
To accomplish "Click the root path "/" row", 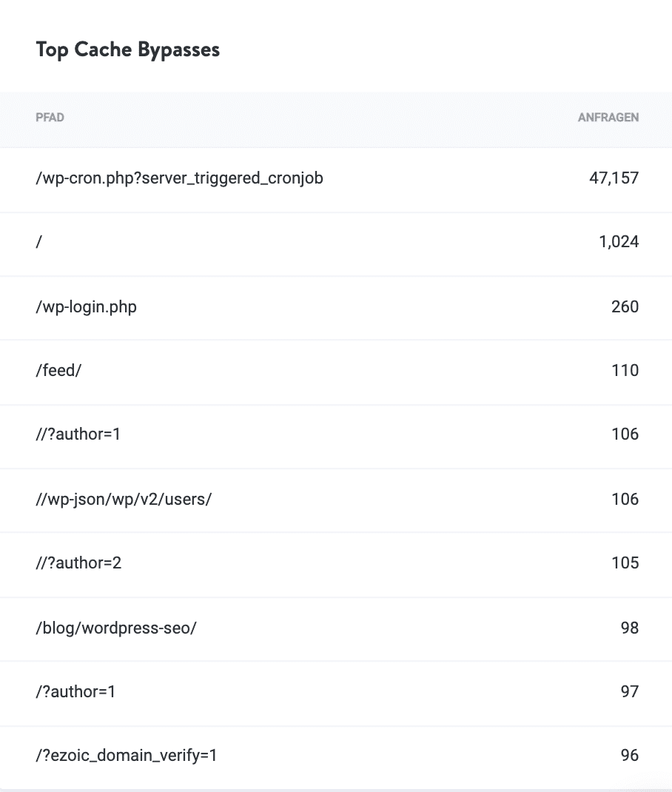I will tap(38, 243).
